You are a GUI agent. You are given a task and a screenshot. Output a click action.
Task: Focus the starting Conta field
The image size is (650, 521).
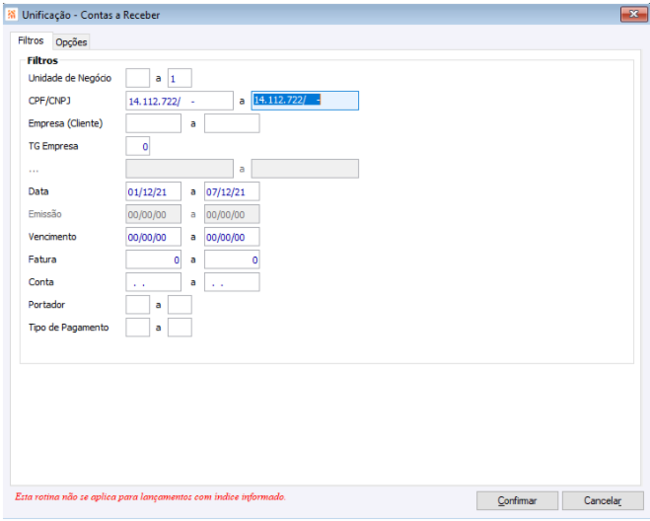pos(153,282)
